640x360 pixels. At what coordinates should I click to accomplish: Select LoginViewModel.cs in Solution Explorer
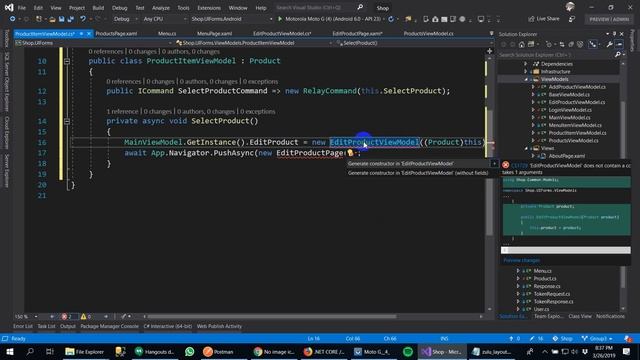pyautogui.click(x=570, y=110)
